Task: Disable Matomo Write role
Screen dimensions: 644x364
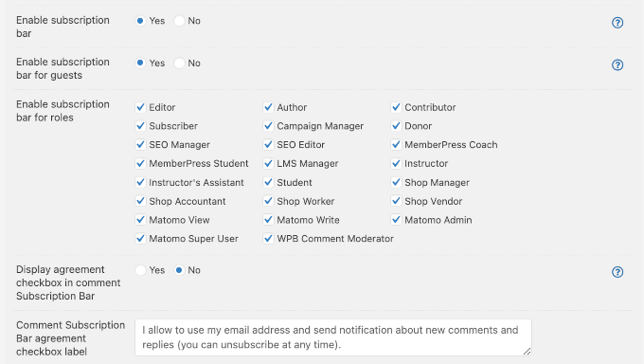Action: tap(268, 220)
